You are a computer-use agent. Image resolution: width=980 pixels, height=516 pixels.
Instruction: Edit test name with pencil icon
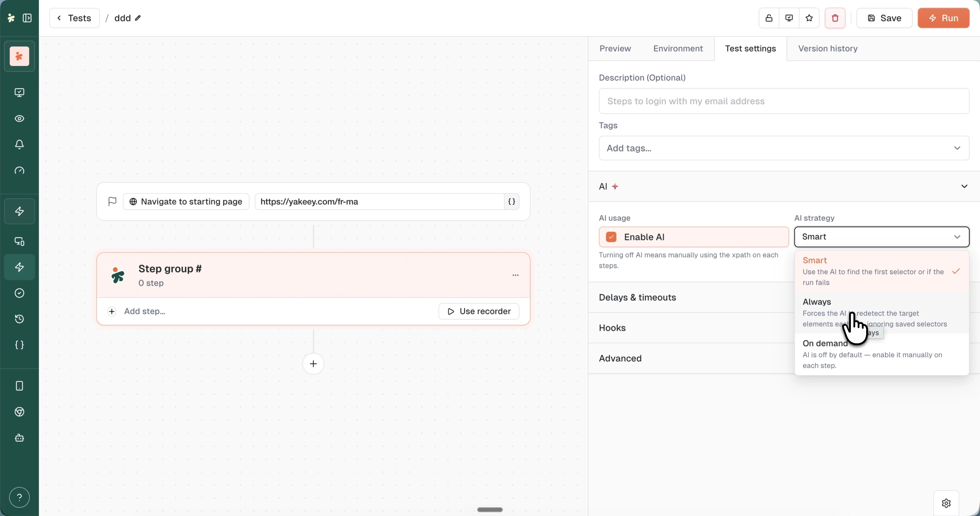tap(138, 18)
